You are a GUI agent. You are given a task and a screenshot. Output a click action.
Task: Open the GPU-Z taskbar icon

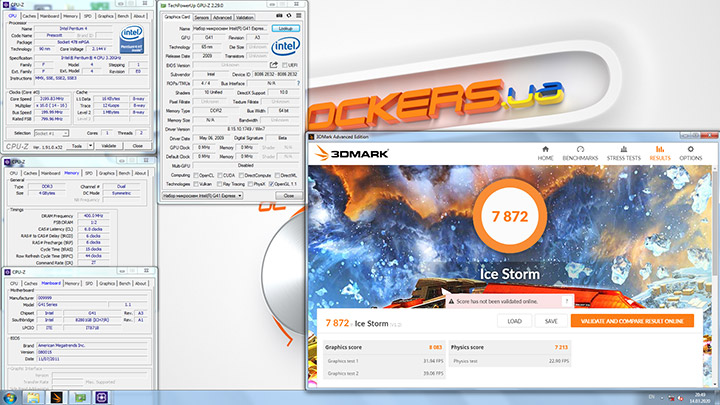tap(80, 397)
